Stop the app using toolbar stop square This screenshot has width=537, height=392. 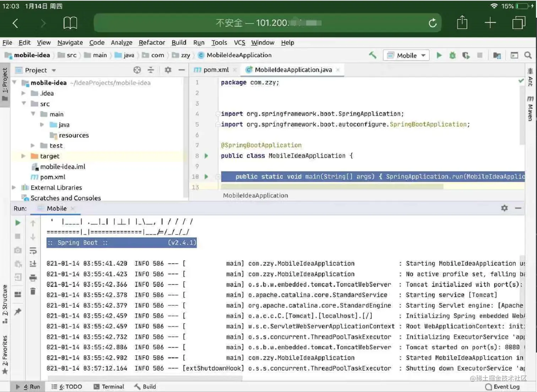(x=479, y=55)
